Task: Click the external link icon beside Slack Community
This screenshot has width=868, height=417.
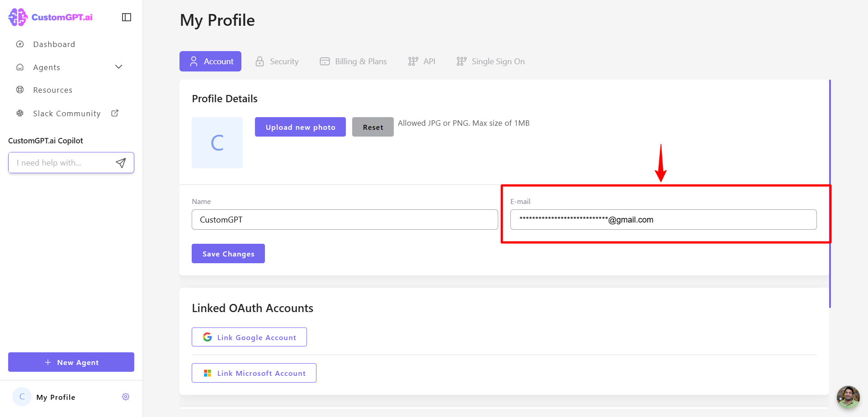Action: [x=115, y=113]
